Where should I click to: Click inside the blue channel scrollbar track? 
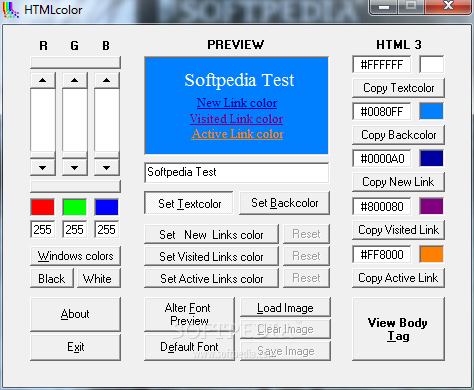click(107, 120)
